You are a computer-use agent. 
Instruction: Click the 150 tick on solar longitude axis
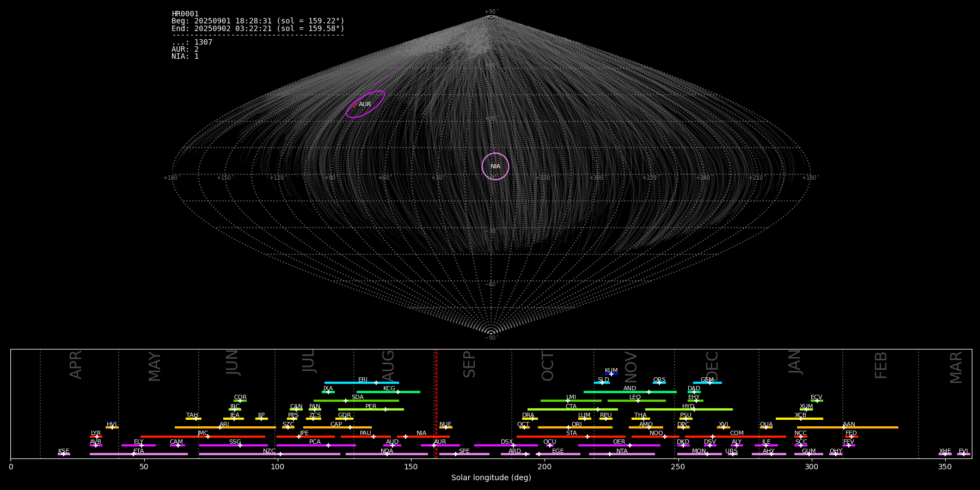click(411, 467)
